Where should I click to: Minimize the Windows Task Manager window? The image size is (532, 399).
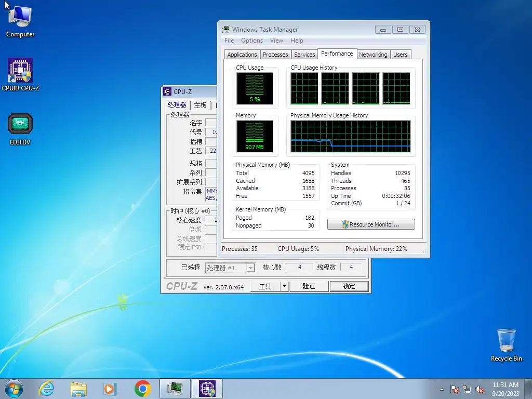coord(383,30)
